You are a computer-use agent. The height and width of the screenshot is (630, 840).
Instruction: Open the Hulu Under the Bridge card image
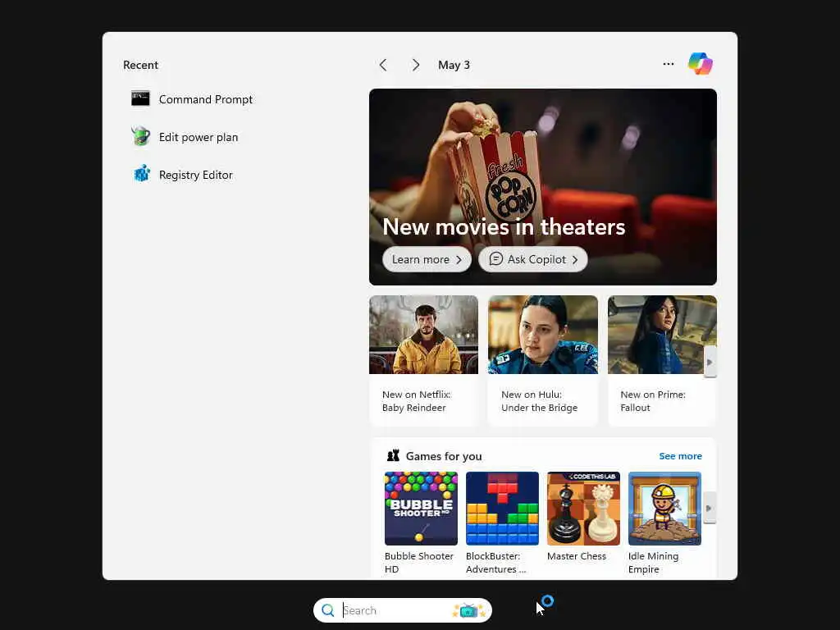click(543, 335)
